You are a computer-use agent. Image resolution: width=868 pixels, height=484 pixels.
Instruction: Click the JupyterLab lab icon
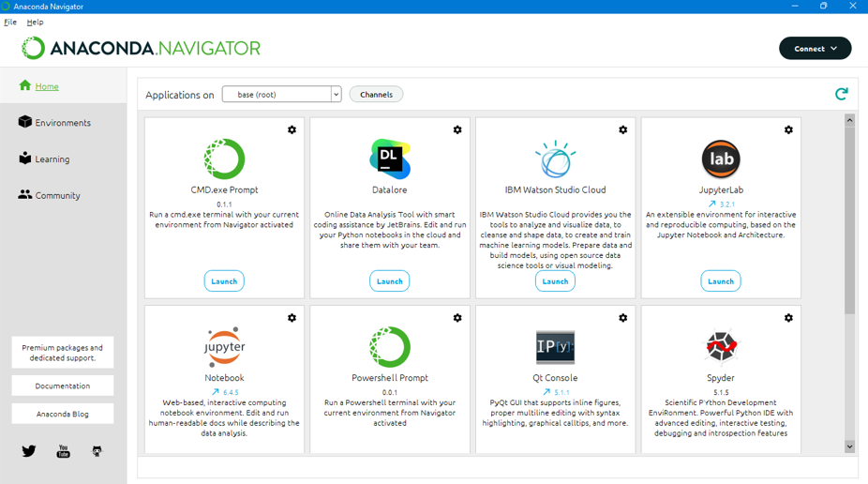pos(721,159)
